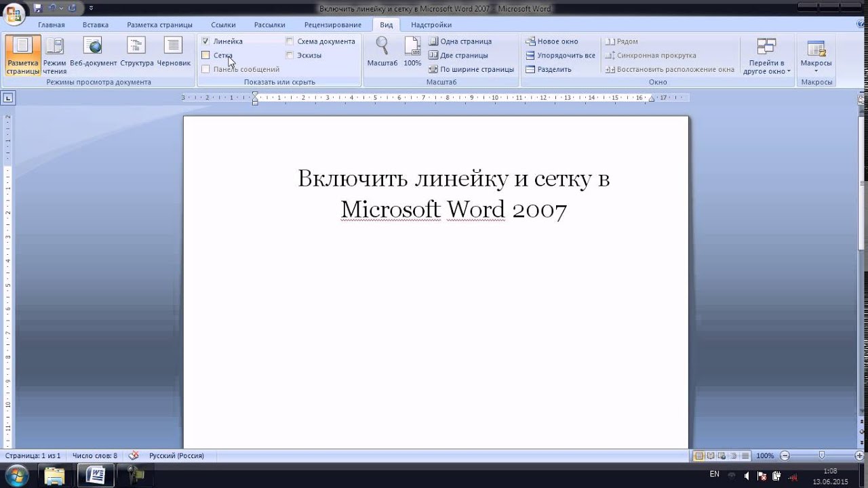Image resolution: width=868 pixels, height=488 pixels.
Task: Uncheck the Линейка ruler checkbox
Action: click(x=205, y=41)
